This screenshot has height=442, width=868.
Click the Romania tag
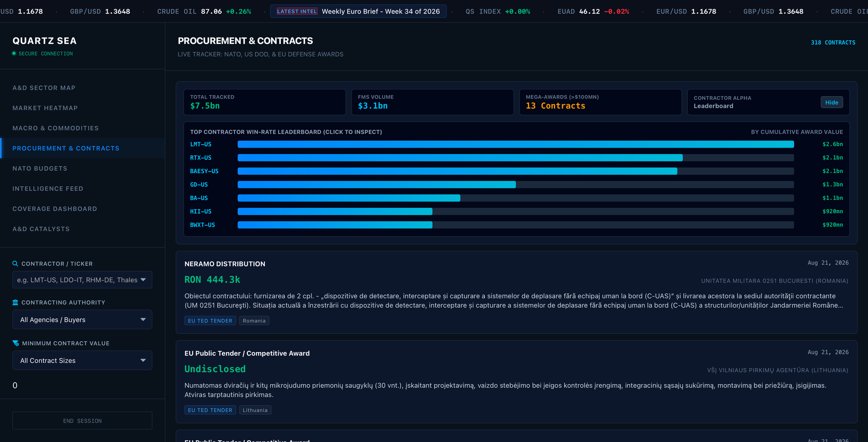point(254,320)
